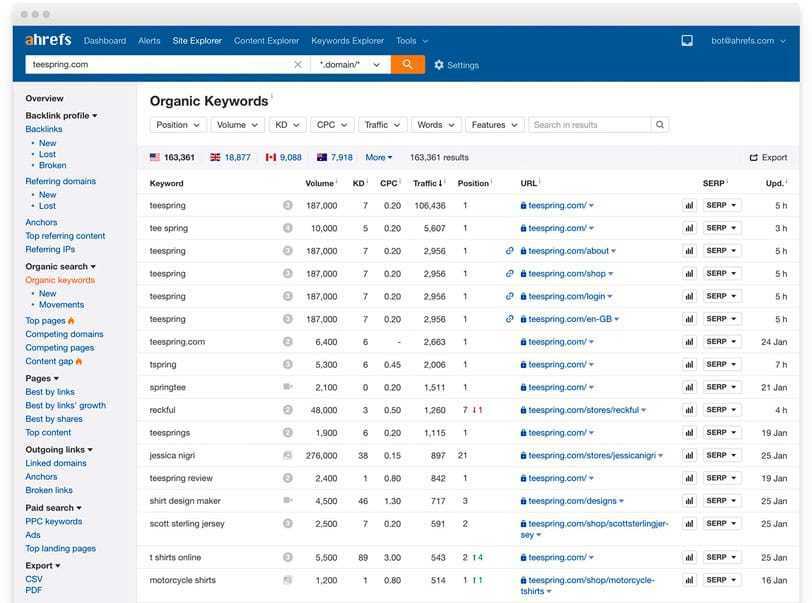Open chart icon for 'reckful' row

point(689,410)
